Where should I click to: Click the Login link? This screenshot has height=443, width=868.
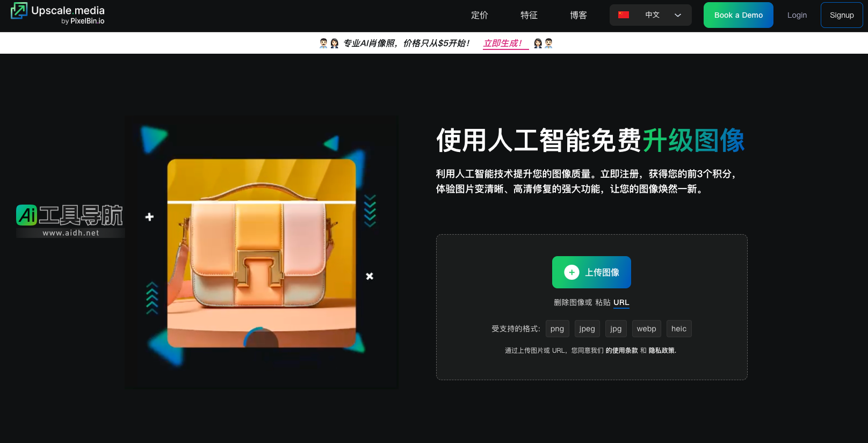point(797,15)
